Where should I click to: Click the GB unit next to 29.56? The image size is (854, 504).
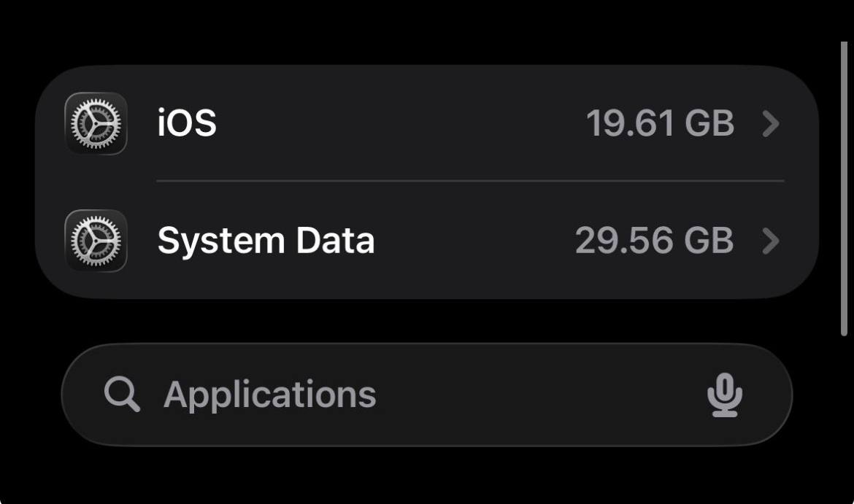tap(708, 241)
